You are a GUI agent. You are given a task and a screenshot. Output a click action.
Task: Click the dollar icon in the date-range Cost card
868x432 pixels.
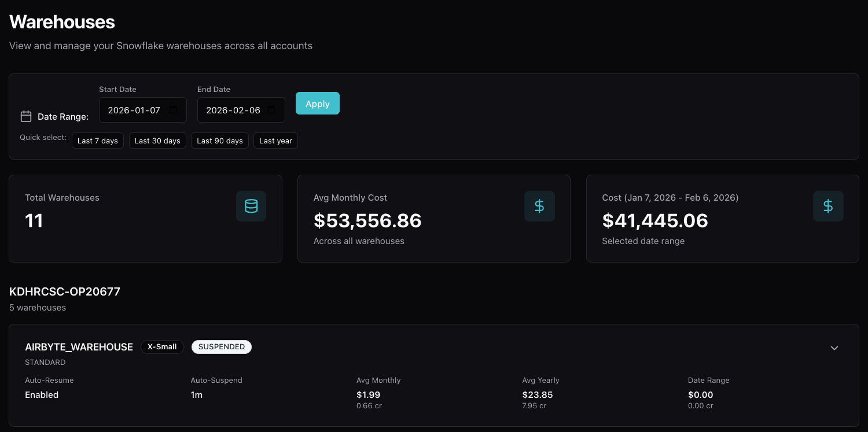[x=828, y=206]
